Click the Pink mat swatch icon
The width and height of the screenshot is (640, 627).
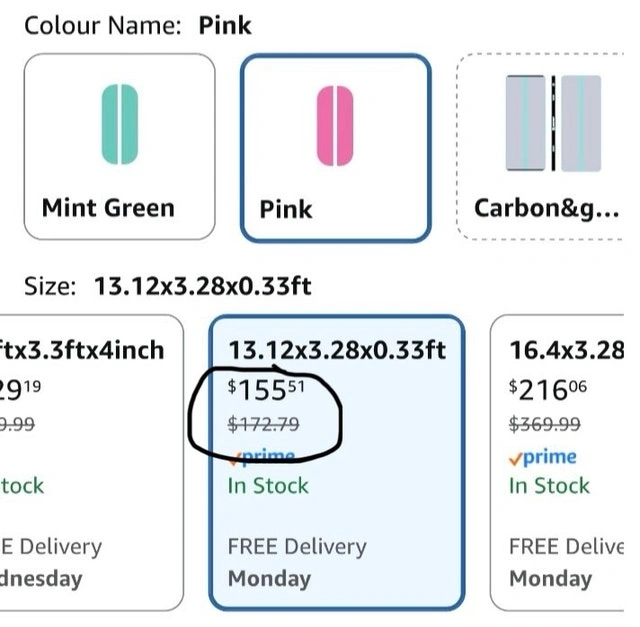pyautogui.click(x=335, y=126)
